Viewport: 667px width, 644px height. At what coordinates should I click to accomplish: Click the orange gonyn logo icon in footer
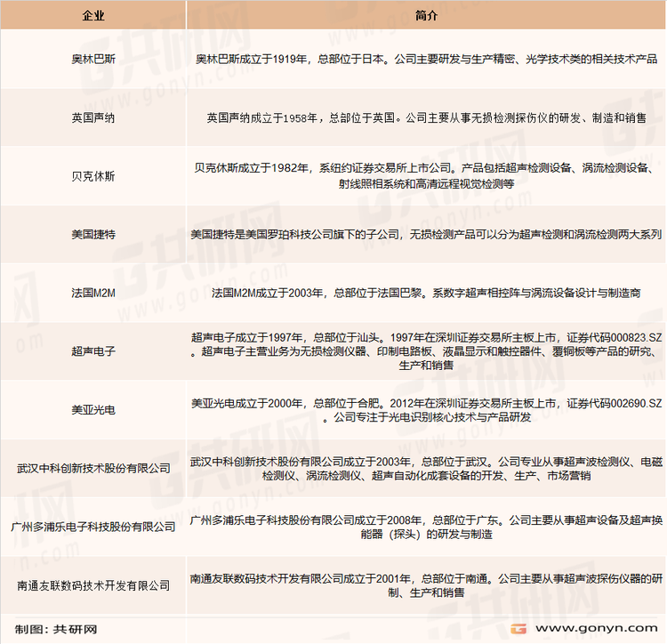pyautogui.click(x=518, y=629)
